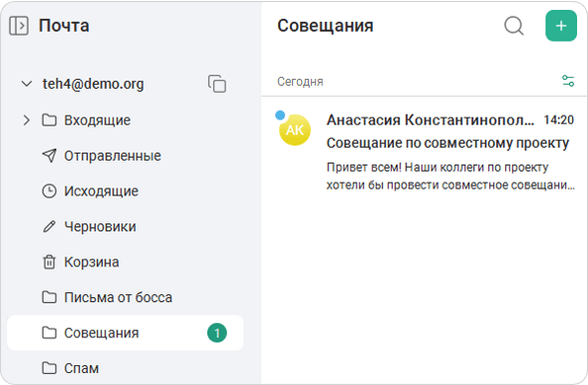Collapse the sidebar panel icon next to Почта
Image resolution: width=588 pixels, height=385 pixels.
pos(18,26)
